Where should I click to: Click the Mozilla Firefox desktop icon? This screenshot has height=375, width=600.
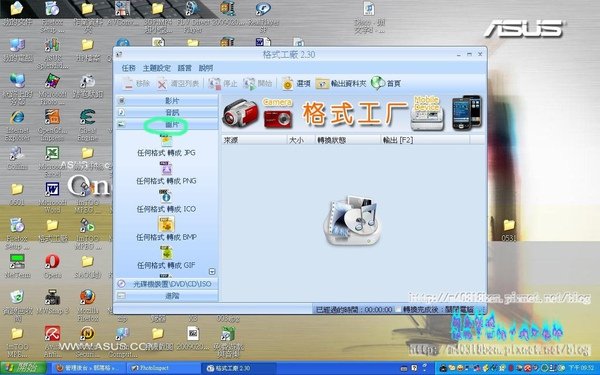pyautogui.click(x=88, y=305)
